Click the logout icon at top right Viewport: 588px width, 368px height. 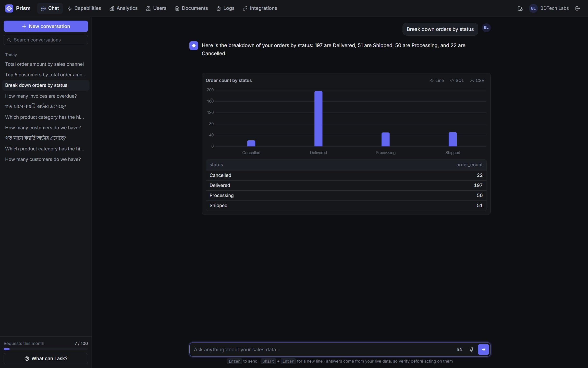[x=578, y=8]
